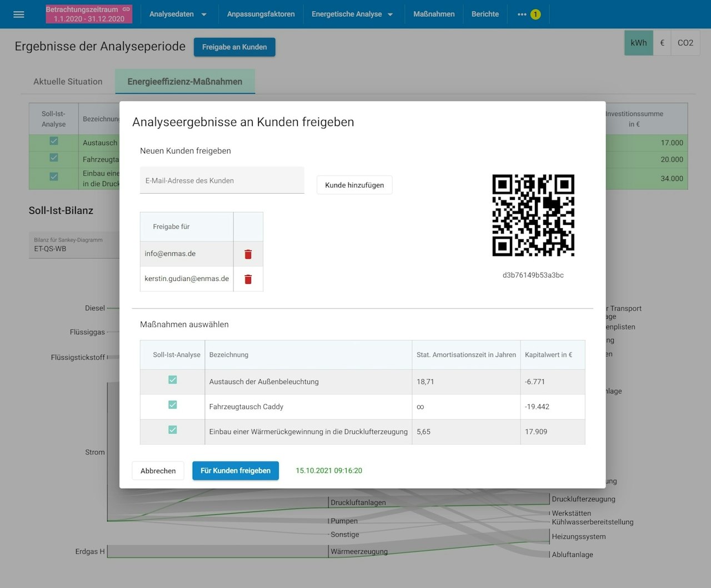Image resolution: width=711 pixels, height=588 pixels.
Task: Switch units to Euro
Action: pyautogui.click(x=662, y=43)
